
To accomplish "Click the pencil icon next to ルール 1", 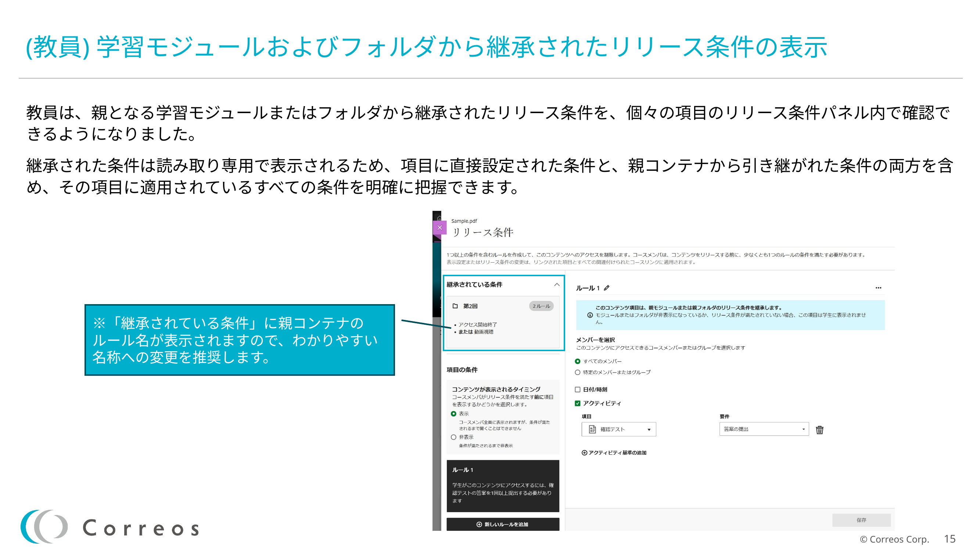I will [x=606, y=288].
